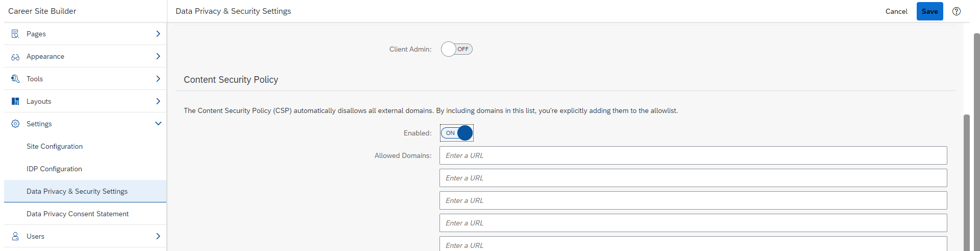Image resolution: width=980 pixels, height=251 pixels.
Task: Focus the first Allowed Domains URL field
Action: click(x=693, y=155)
